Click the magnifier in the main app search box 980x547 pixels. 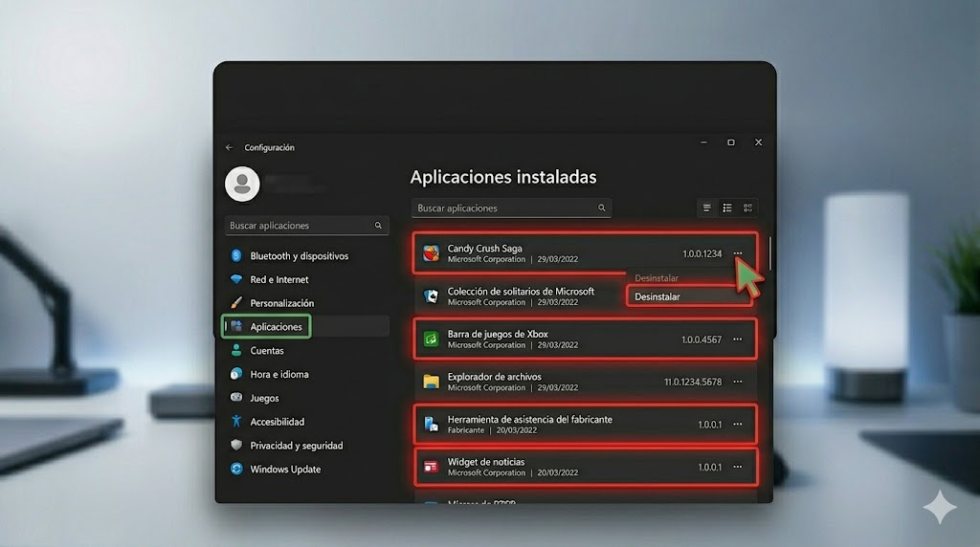601,208
